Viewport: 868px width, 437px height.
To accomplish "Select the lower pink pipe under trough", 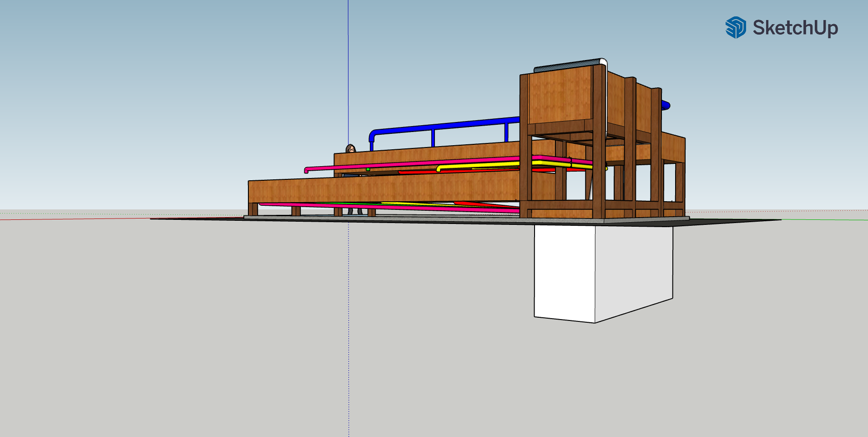I will click(x=387, y=207).
